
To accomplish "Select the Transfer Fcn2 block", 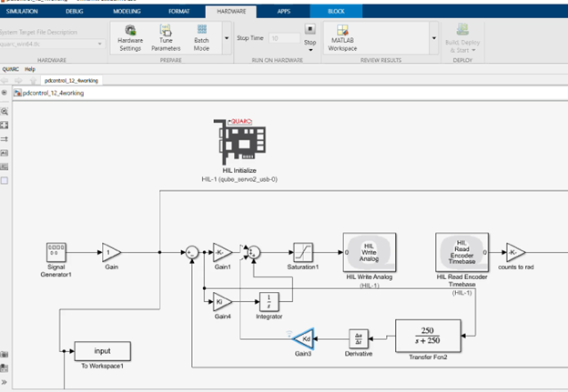I will (428, 338).
